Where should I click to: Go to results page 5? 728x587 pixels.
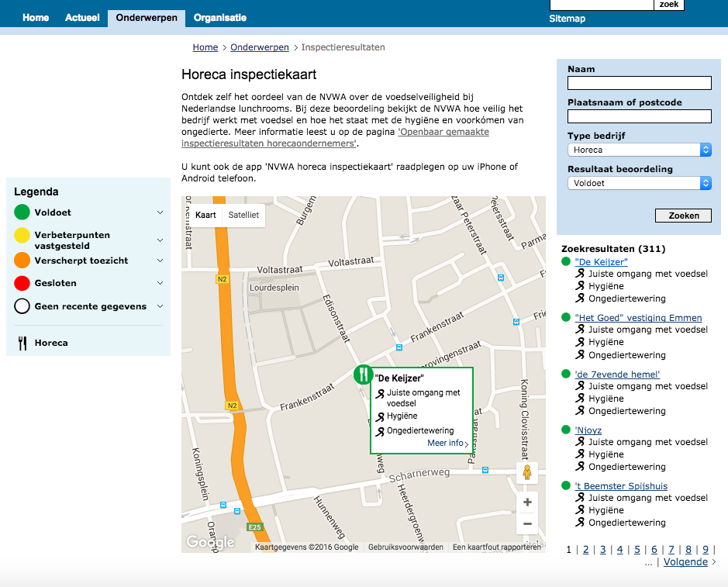click(637, 550)
